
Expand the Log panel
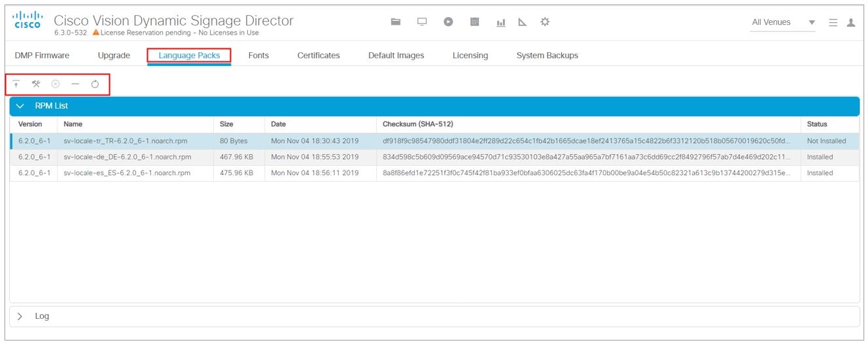point(20,316)
